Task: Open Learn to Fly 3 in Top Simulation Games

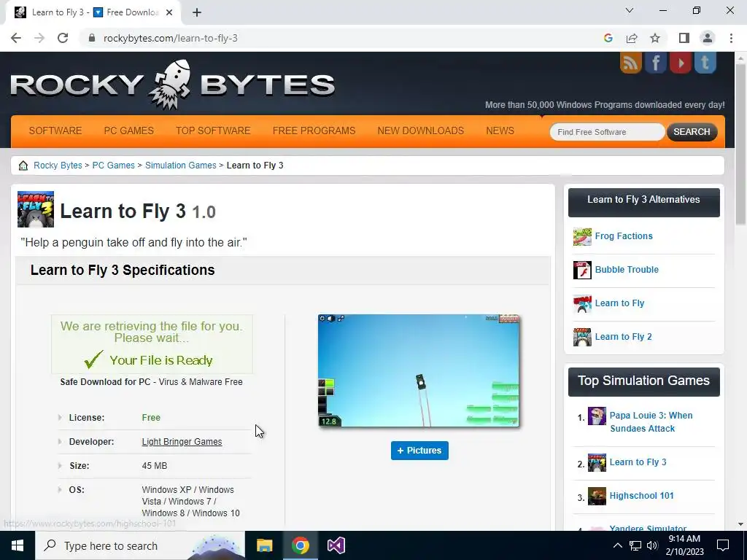Action: click(638, 462)
